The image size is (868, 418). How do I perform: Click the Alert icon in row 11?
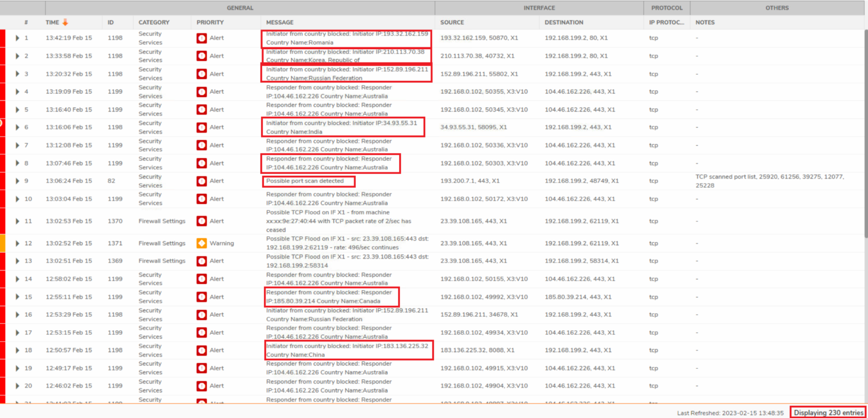(x=201, y=221)
